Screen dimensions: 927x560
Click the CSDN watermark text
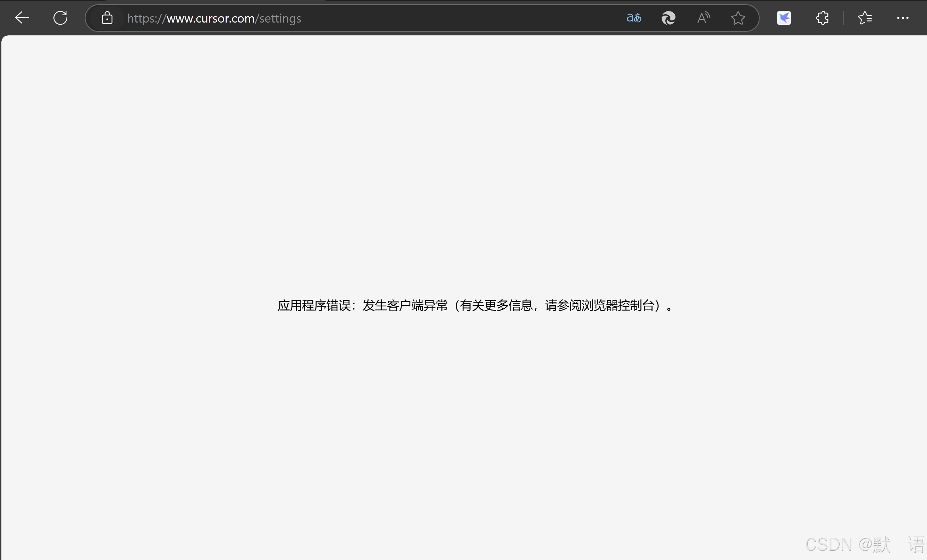828,545
